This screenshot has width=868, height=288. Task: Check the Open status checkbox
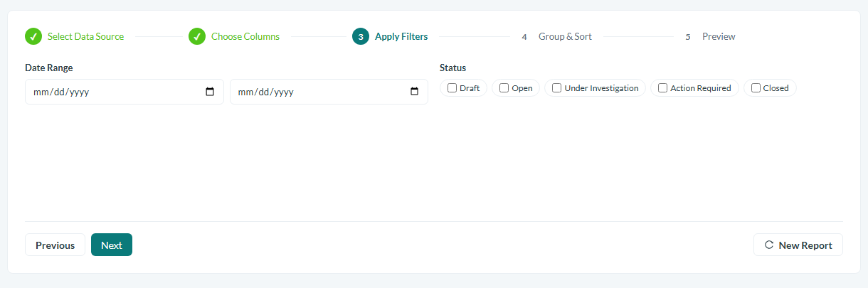(x=504, y=88)
